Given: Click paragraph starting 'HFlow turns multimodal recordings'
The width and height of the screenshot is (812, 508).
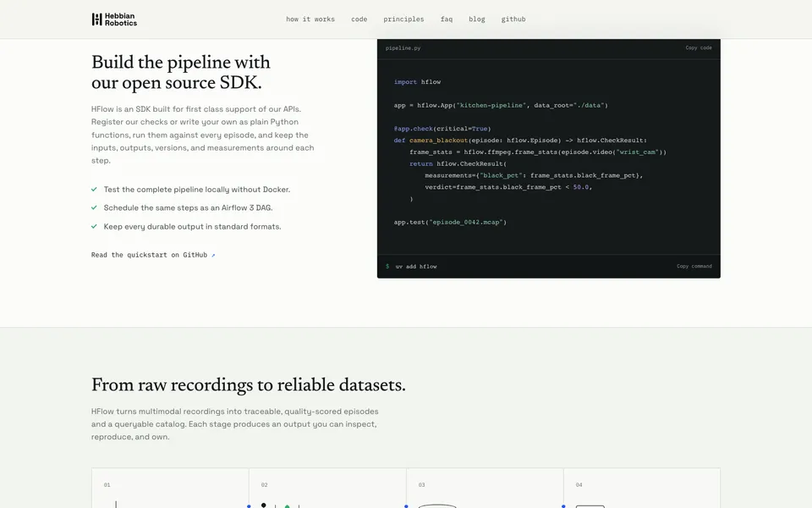Looking at the screenshot, I should tap(234, 424).
